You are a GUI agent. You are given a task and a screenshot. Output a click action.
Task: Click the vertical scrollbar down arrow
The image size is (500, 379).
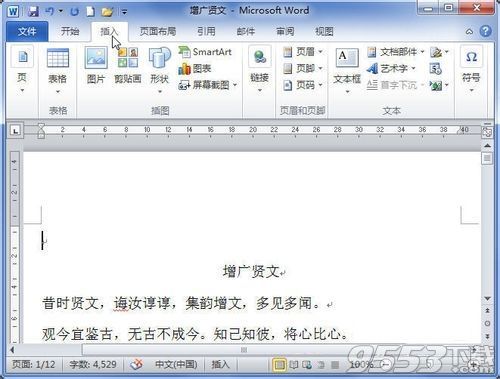pyautogui.click(x=487, y=299)
